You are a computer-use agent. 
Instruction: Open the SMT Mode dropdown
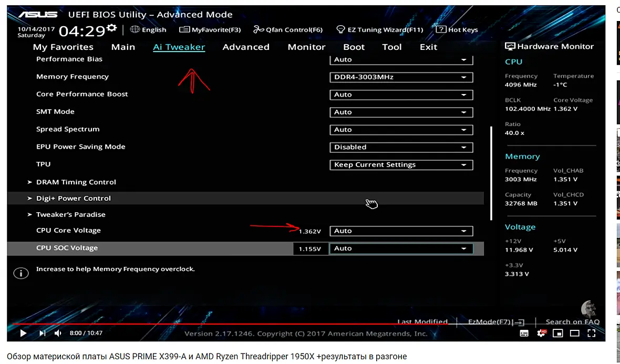pos(401,112)
